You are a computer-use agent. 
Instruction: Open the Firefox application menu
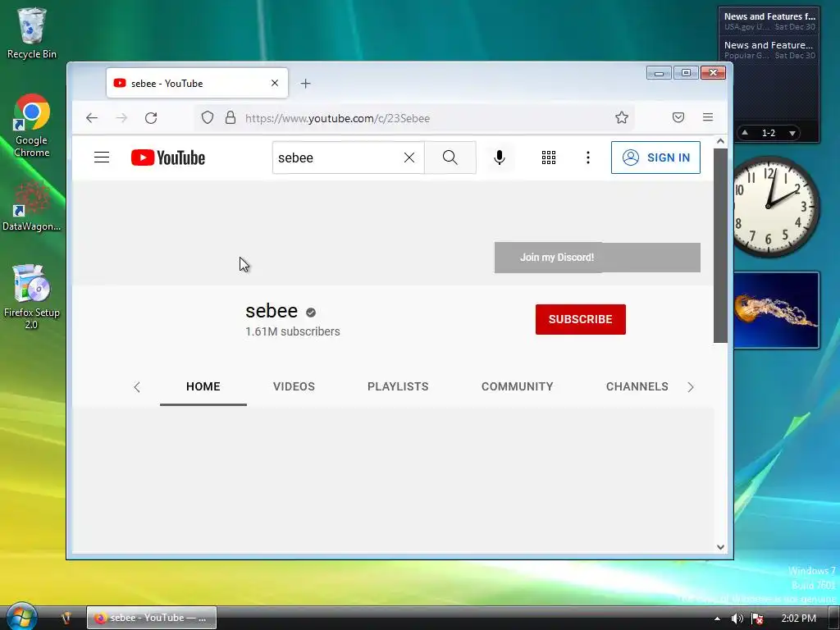[x=708, y=117]
